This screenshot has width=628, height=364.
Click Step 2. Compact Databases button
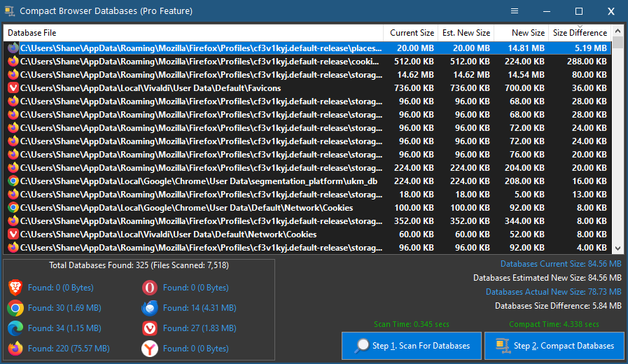coord(554,346)
